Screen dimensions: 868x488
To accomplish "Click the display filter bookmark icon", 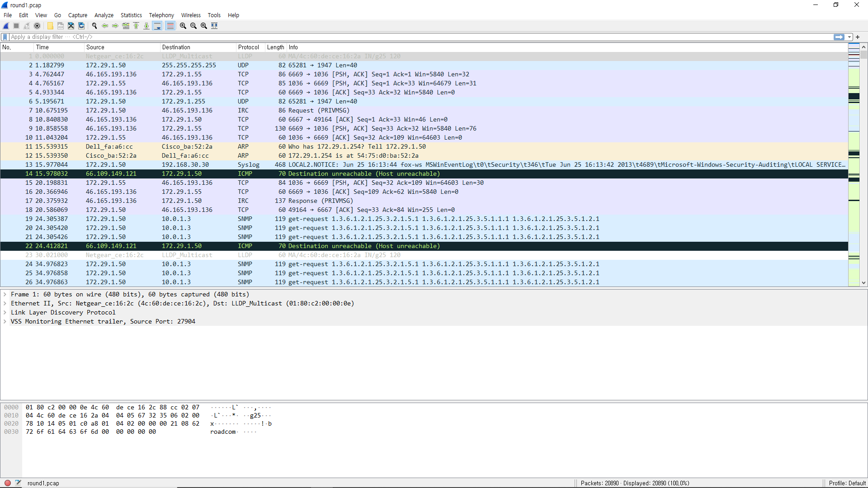I will click(x=5, y=37).
